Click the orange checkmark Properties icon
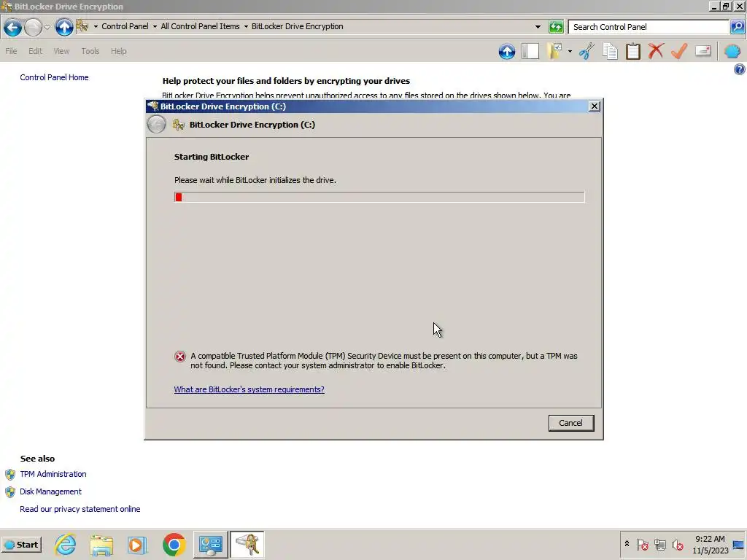Screen dimensions: 747x560 [679, 51]
